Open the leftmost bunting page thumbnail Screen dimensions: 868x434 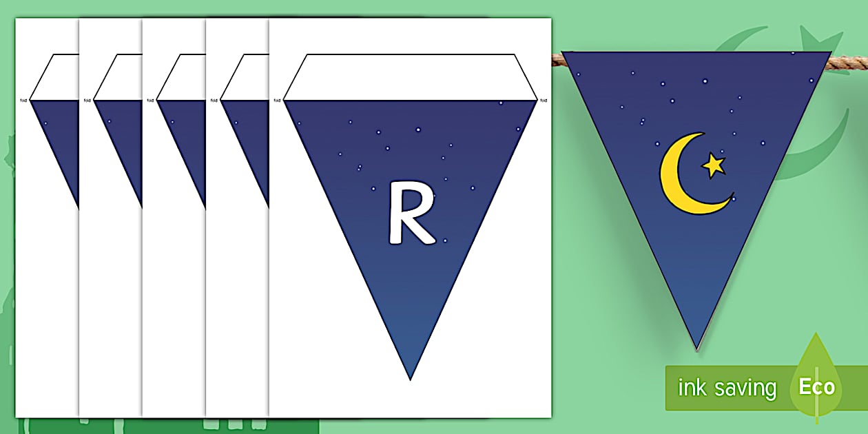(x=47, y=276)
